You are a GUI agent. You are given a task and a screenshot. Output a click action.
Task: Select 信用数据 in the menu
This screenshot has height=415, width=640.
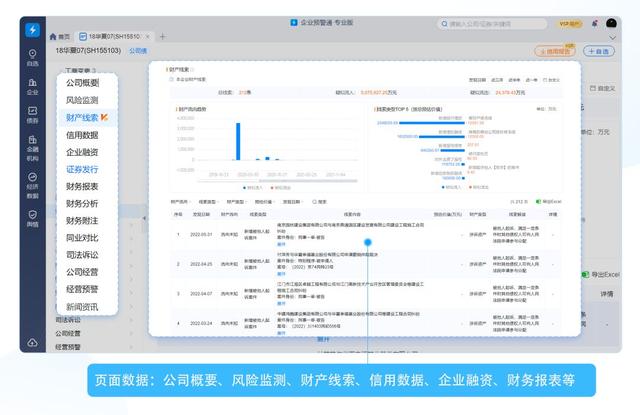click(82, 135)
